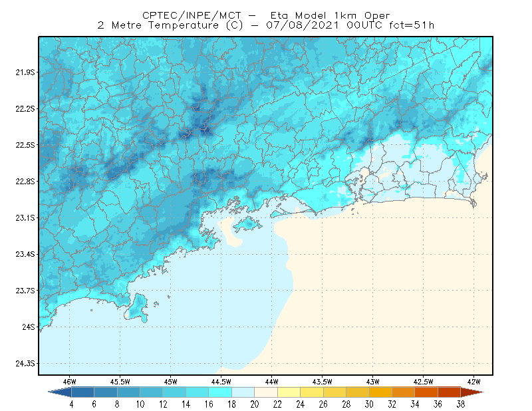Select the legend value 20
This screenshot has height=411, width=532.
tap(255, 404)
